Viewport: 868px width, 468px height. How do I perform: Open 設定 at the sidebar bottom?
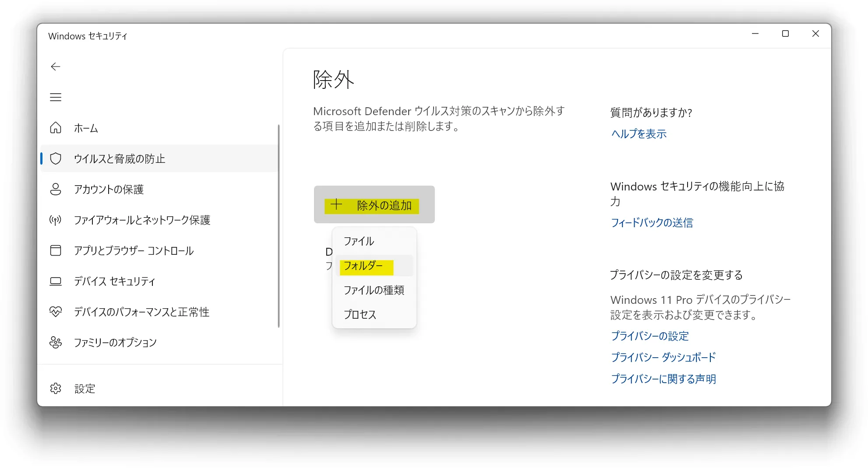click(x=159, y=388)
